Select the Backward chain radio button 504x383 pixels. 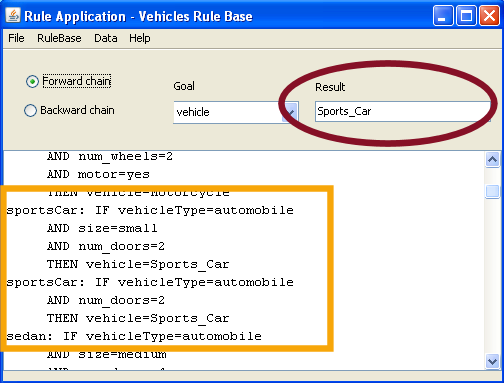[x=30, y=110]
